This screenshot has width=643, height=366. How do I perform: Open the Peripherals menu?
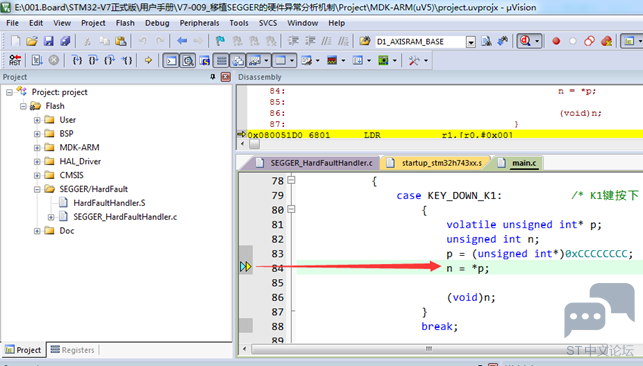199,23
